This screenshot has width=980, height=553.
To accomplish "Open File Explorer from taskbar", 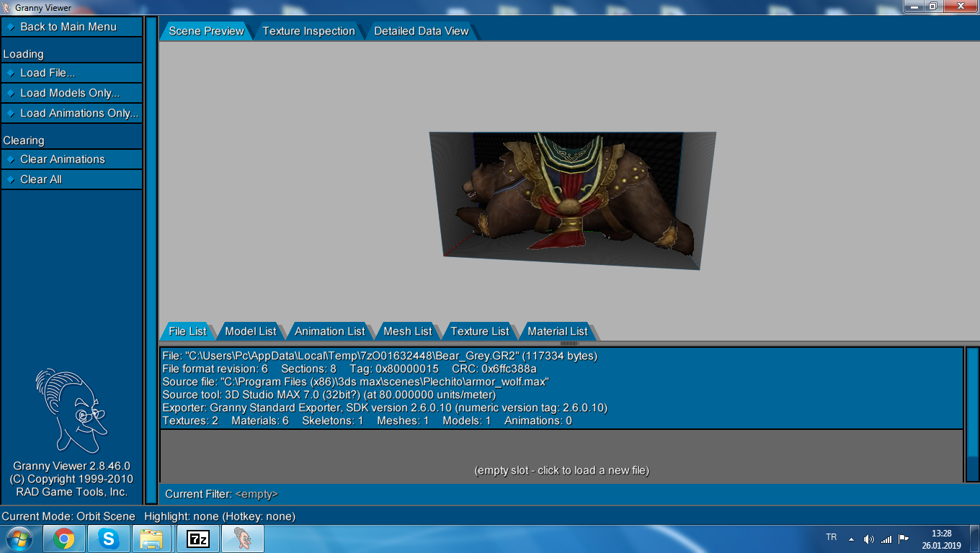I will tap(153, 539).
